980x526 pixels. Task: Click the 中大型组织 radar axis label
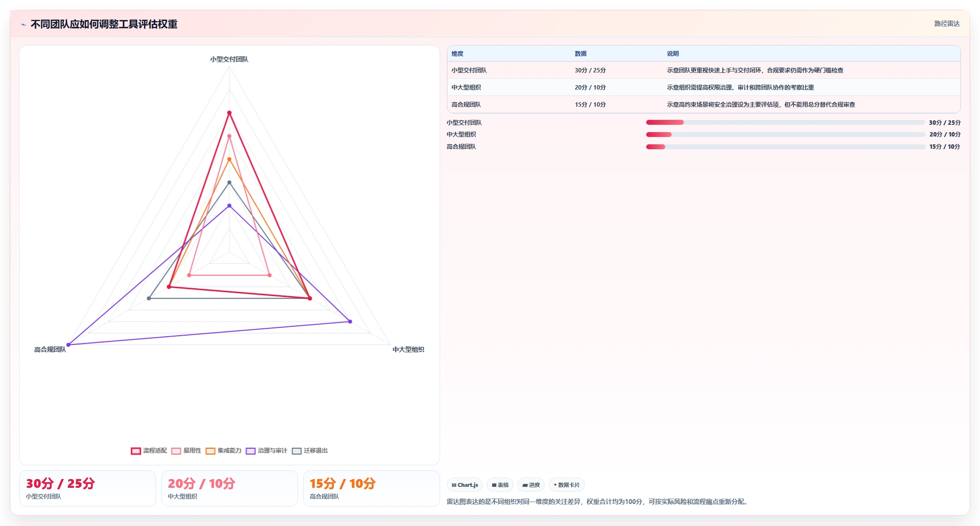coord(408,349)
